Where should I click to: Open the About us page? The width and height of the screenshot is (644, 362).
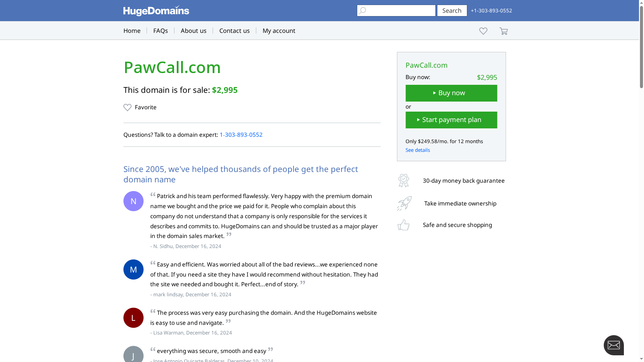pos(194,31)
